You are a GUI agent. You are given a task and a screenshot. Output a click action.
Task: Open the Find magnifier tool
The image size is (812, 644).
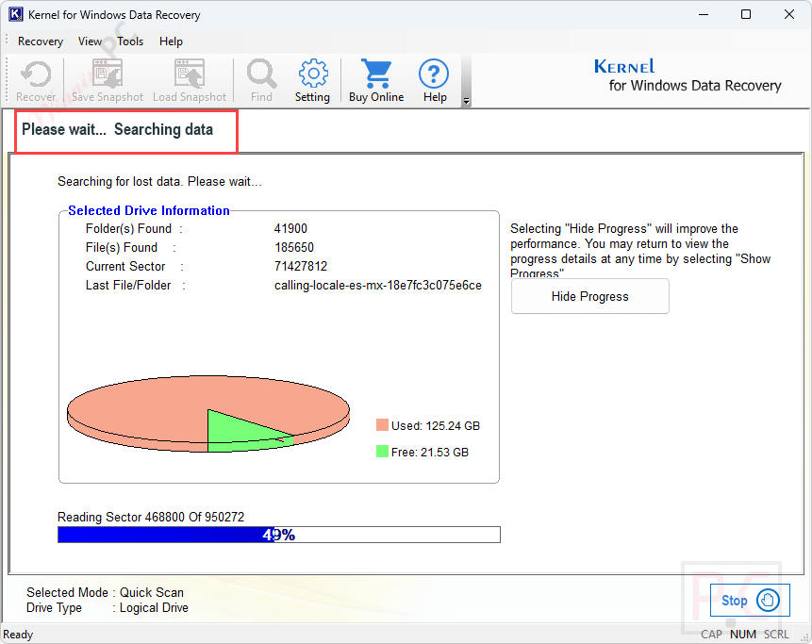(x=261, y=80)
